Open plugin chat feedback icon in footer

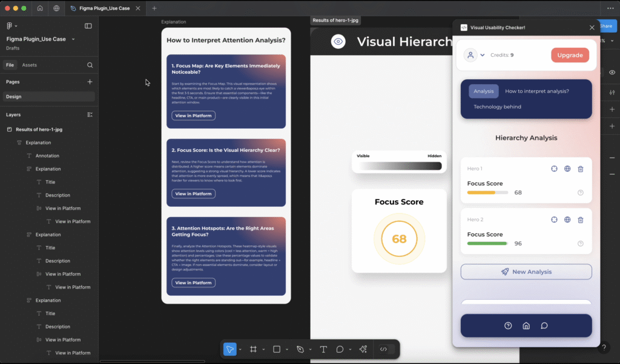click(544, 326)
